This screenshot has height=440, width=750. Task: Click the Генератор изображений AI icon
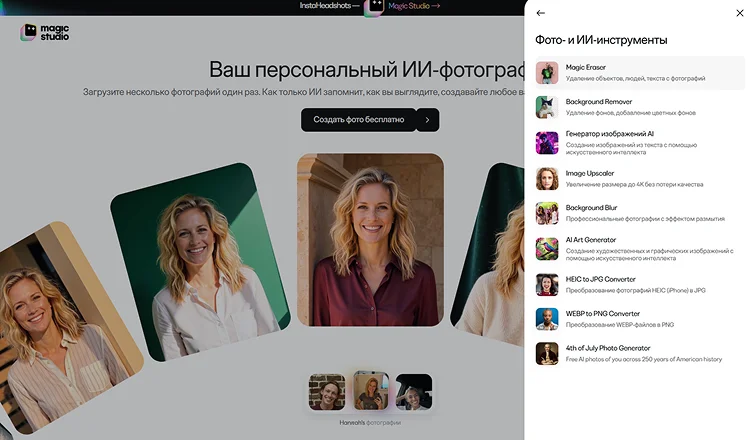547,143
